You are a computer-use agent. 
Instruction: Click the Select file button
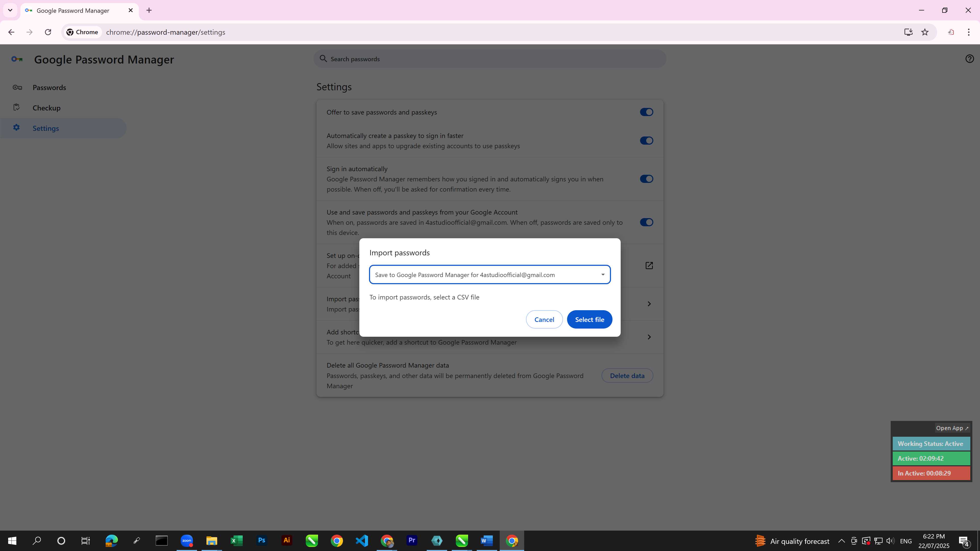point(589,319)
